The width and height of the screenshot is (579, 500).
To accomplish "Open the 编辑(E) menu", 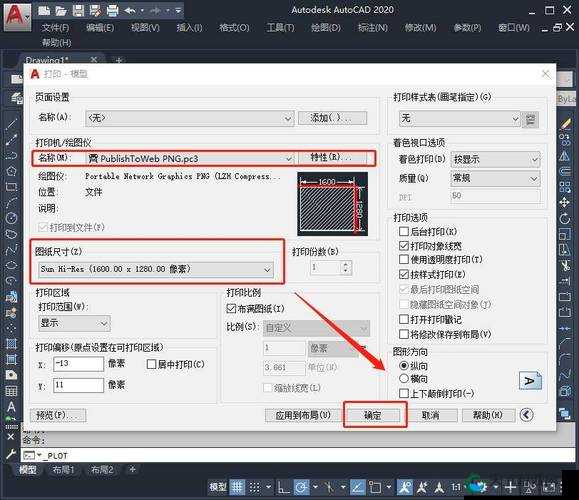I will (100, 28).
